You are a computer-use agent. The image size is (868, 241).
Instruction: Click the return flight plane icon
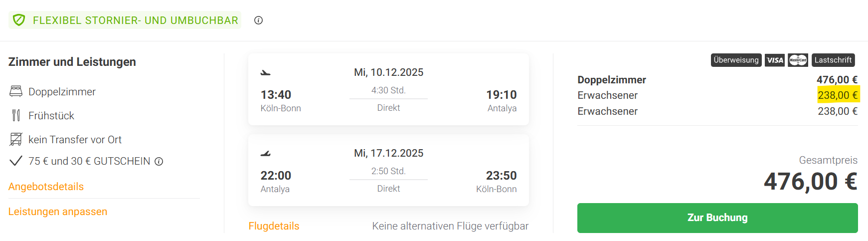pos(265,154)
